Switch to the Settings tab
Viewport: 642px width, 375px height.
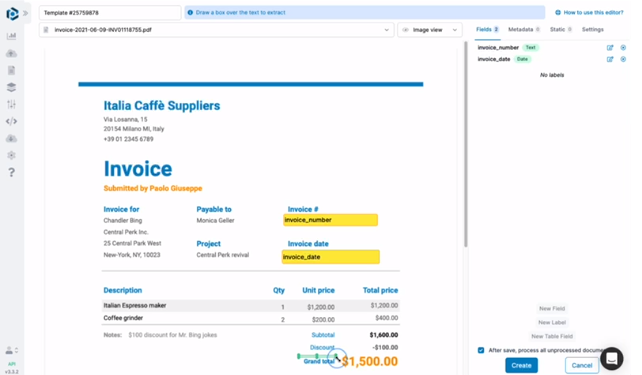pos(592,29)
